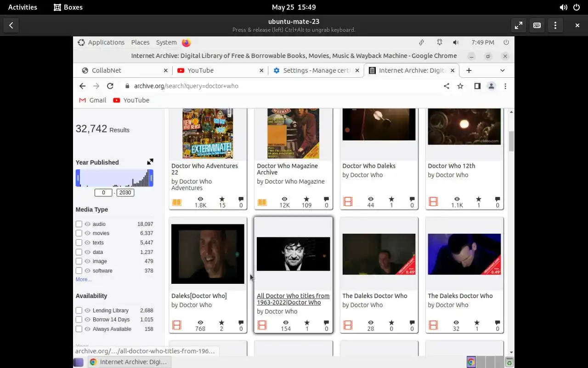Close the Internet Archive tab
This screenshot has height=368, width=588.
(452, 70)
